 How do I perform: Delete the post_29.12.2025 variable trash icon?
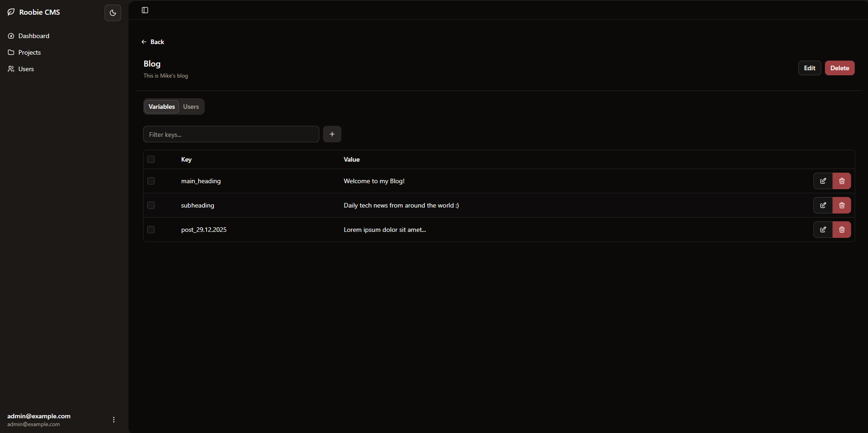click(x=842, y=230)
